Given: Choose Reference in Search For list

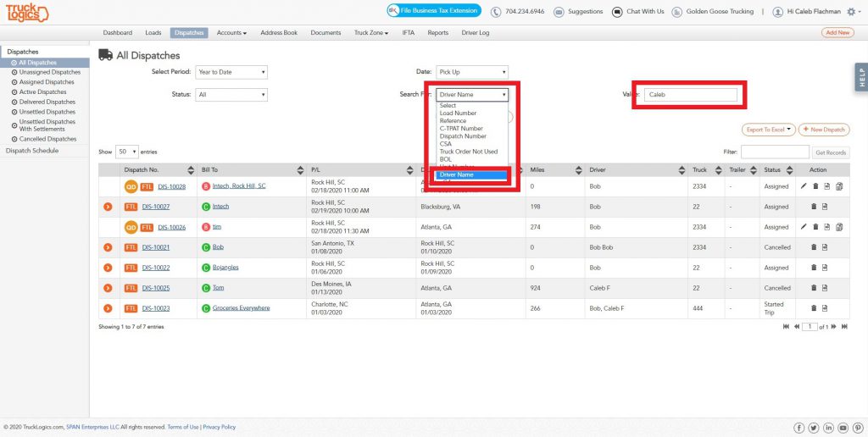Looking at the screenshot, I should [x=453, y=120].
